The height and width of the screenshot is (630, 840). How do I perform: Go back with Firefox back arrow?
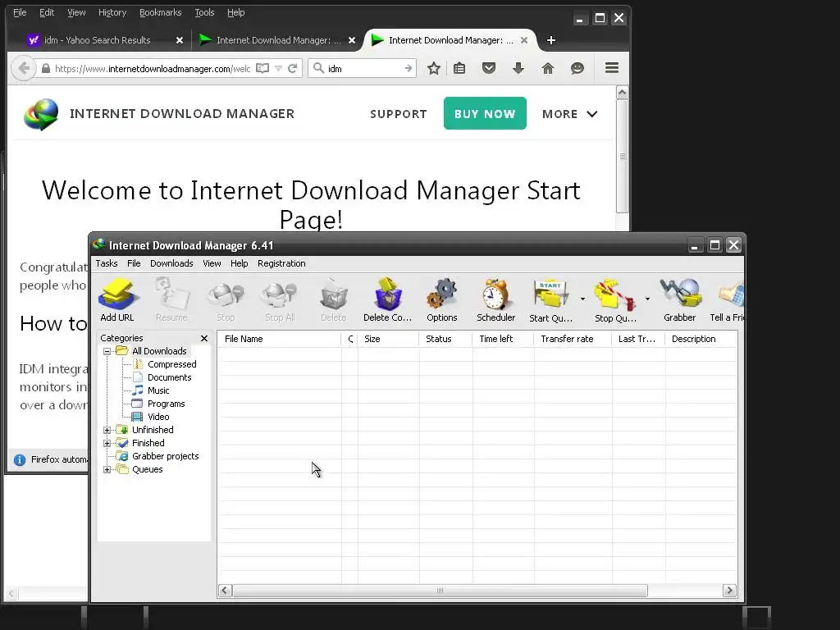click(24, 69)
